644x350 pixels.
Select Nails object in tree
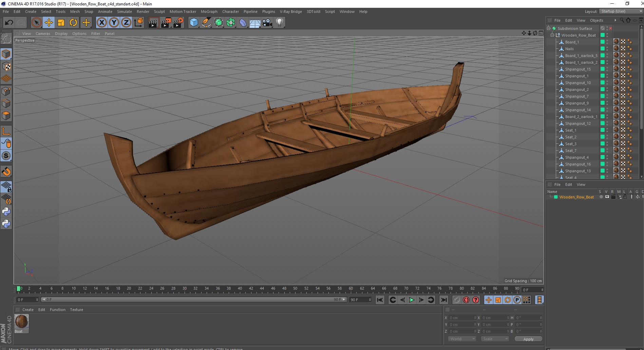pos(569,49)
